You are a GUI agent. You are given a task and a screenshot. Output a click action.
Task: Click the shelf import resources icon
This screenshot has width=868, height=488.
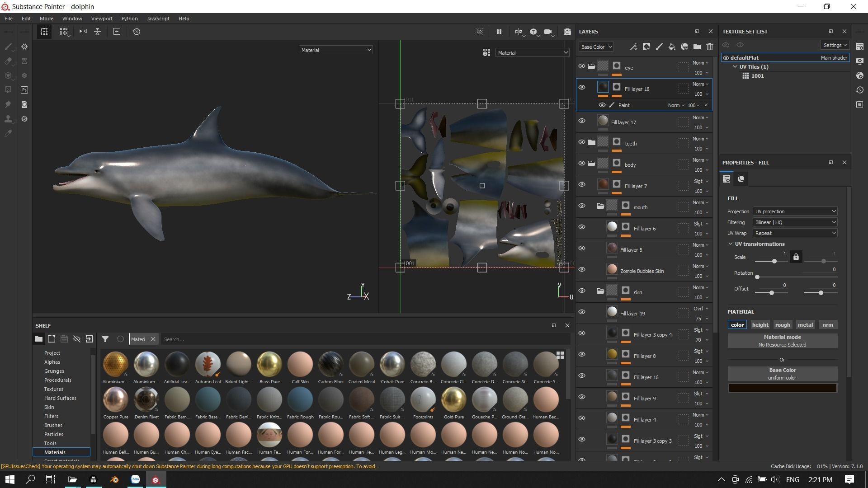[90, 339]
